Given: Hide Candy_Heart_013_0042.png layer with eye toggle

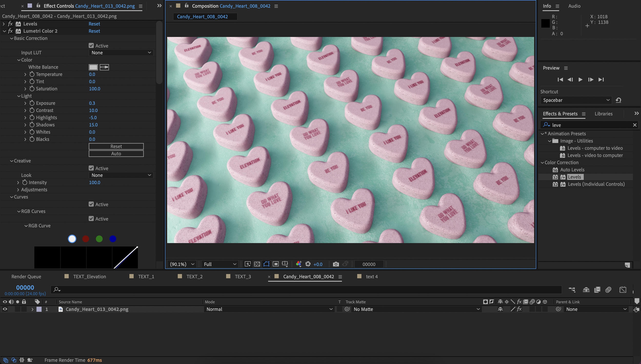Looking at the screenshot, I should pos(5,309).
